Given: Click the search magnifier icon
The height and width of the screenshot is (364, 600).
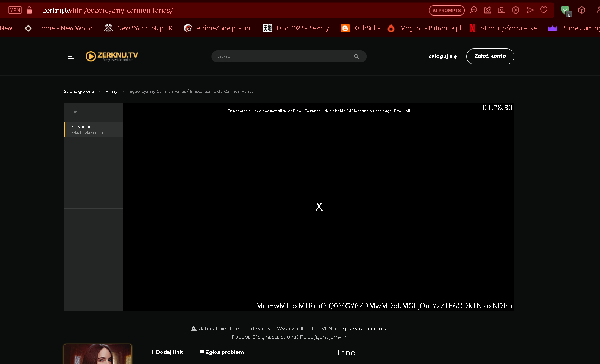Looking at the screenshot, I should coord(356,56).
